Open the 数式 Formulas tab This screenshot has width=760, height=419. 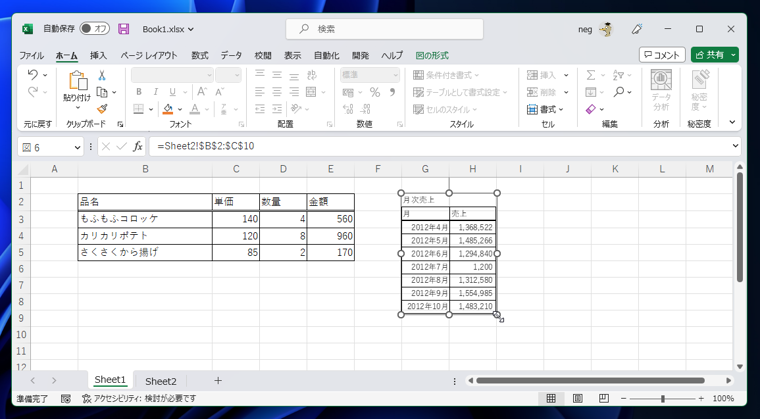pos(200,55)
